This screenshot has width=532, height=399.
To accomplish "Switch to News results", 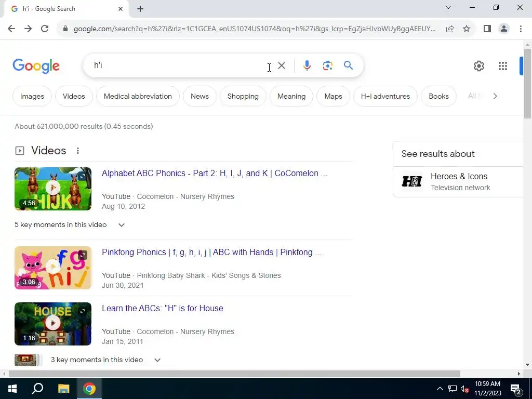I will click(x=199, y=96).
